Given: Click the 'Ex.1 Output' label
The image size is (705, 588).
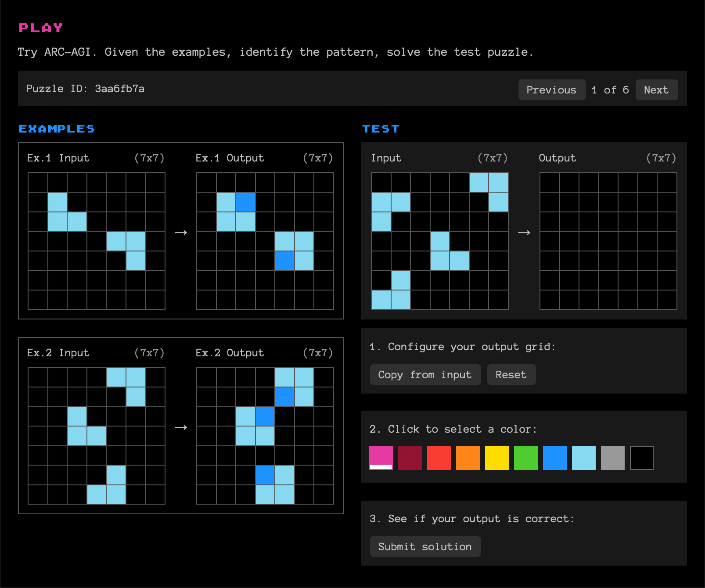Looking at the screenshot, I should point(230,158).
